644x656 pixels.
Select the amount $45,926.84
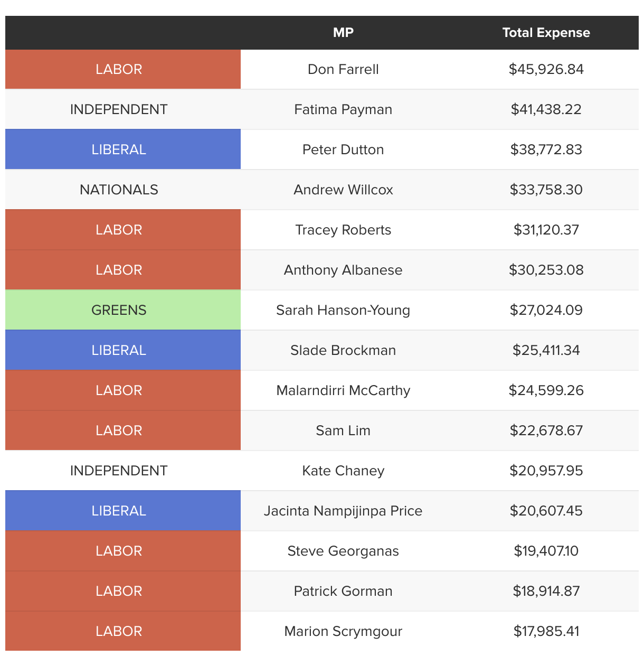[546, 69]
